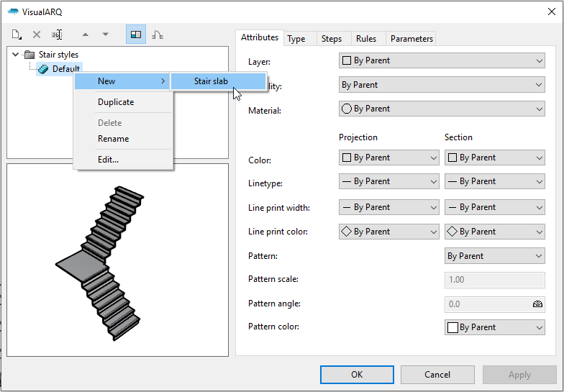
Task: Open the Layer dropdown
Action: click(442, 61)
